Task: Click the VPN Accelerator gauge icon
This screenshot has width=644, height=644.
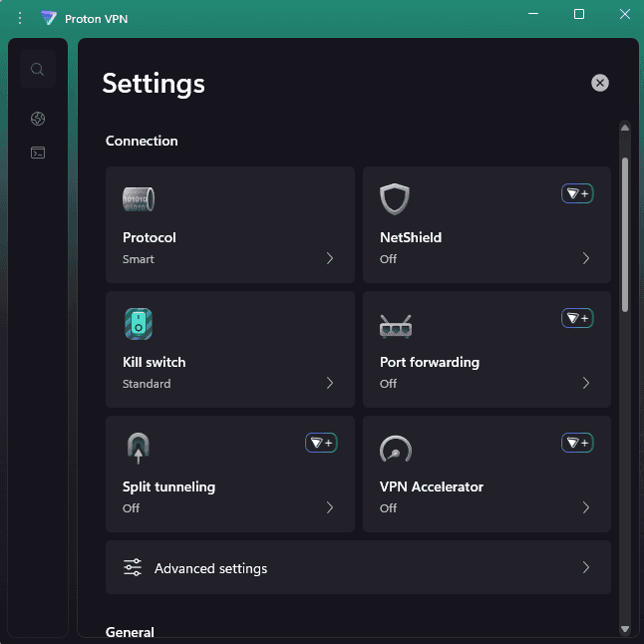Action: click(396, 449)
